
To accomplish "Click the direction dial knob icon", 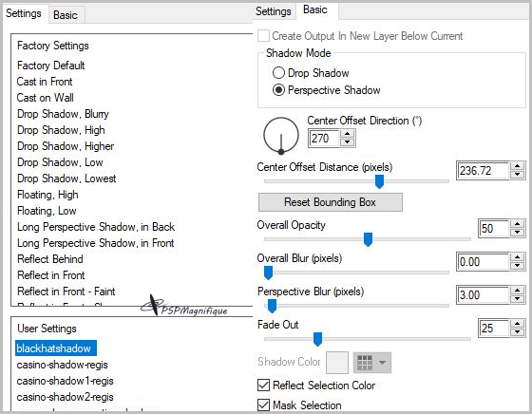I will (x=281, y=135).
